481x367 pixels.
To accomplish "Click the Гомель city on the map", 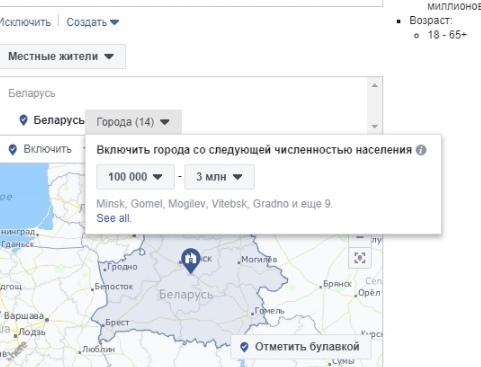I will click(x=268, y=311).
